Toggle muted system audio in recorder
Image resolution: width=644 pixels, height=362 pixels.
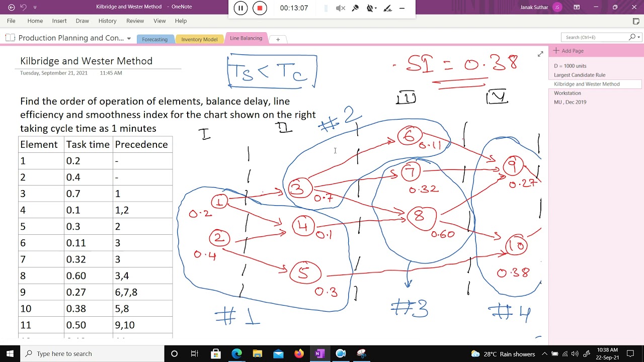[x=341, y=8]
